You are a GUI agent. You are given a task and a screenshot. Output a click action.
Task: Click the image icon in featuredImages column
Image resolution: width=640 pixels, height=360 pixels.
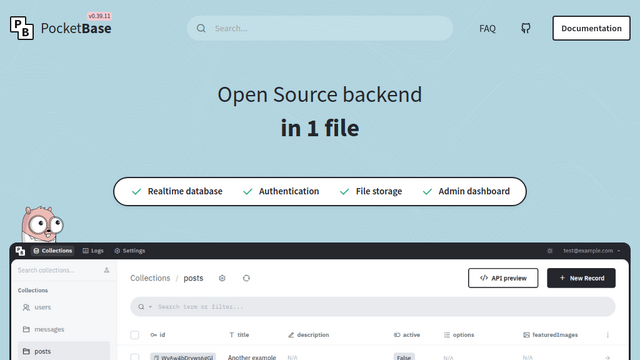click(527, 335)
